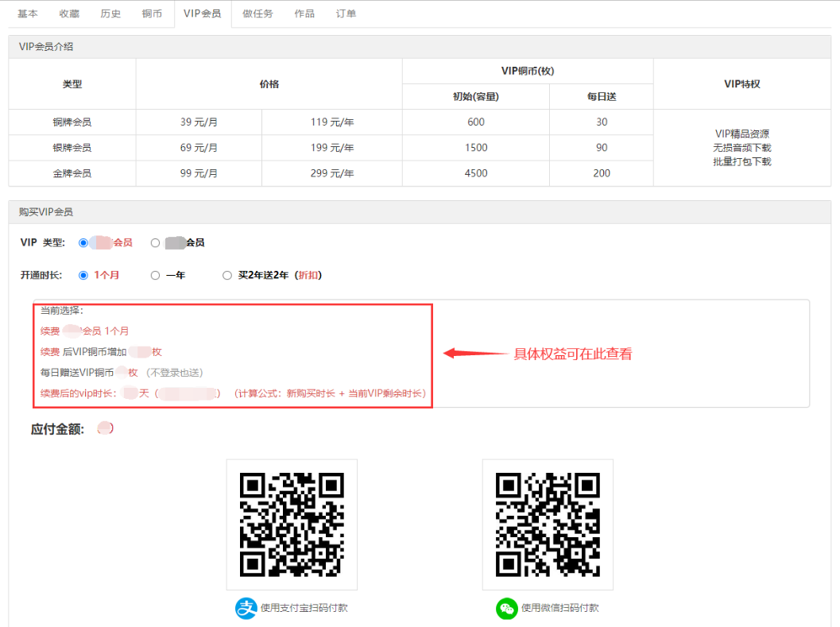This screenshot has width=840, height=627.
Task: Click the daily 200 coins cell
Action: click(x=602, y=173)
